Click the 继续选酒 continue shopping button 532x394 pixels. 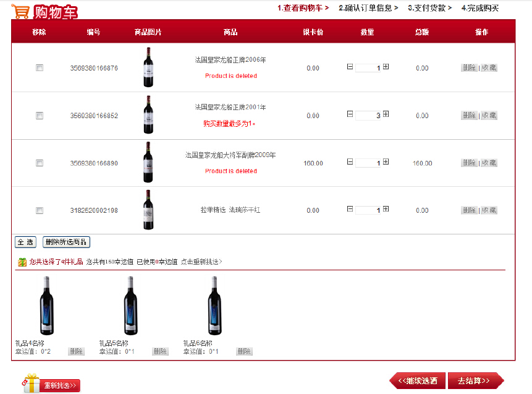[418, 381]
